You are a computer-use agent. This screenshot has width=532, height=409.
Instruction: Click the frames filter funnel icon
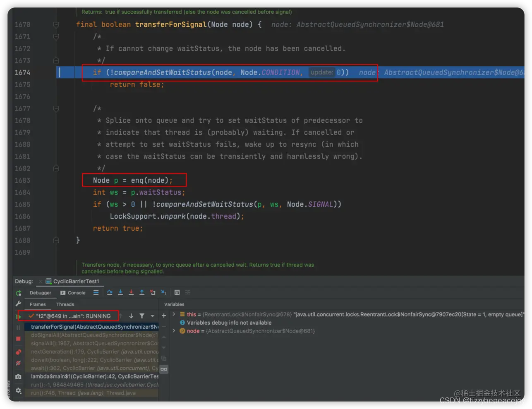coord(142,316)
